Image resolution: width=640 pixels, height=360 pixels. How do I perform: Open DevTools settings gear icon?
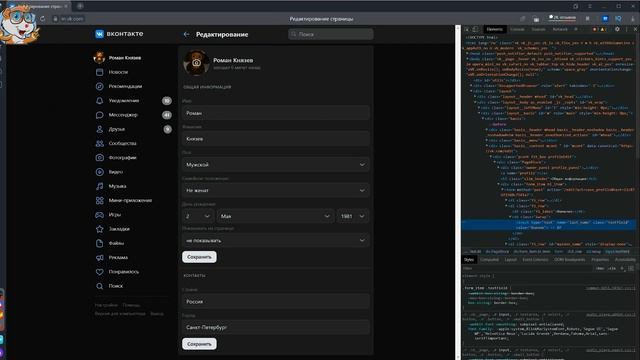[617, 29]
